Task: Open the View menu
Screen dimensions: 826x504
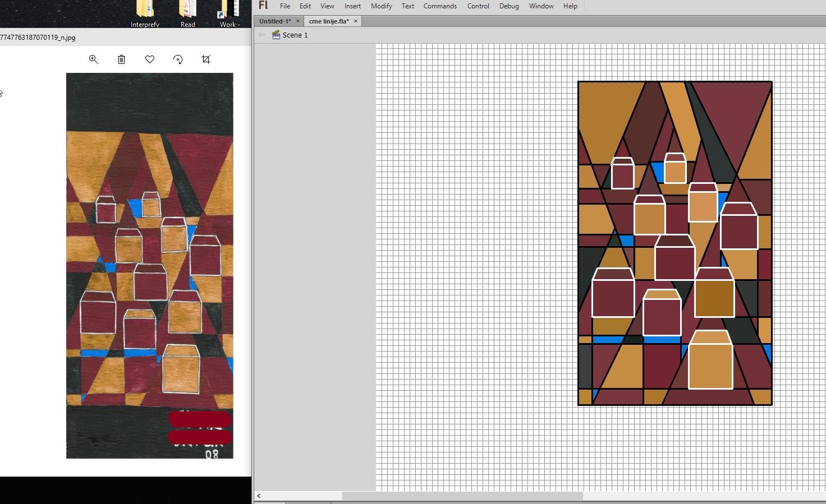Action: [327, 6]
